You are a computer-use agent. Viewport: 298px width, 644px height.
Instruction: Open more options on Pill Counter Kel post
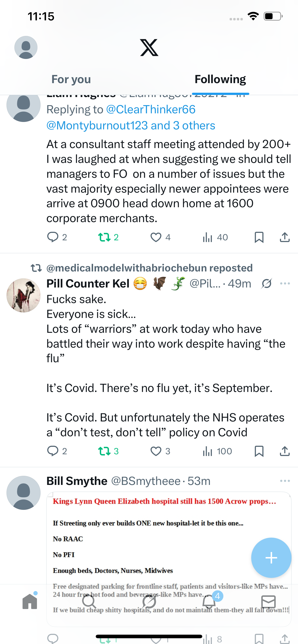coord(285,283)
